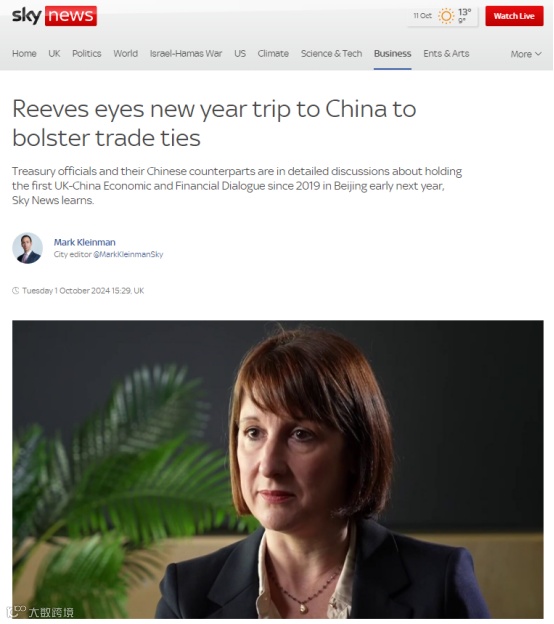
Task: Open the Science & Tech section
Action: (x=332, y=53)
